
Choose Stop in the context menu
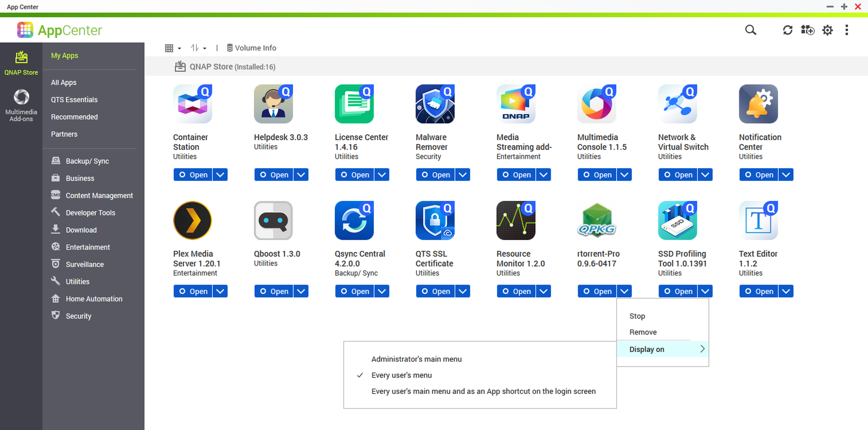click(637, 316)
